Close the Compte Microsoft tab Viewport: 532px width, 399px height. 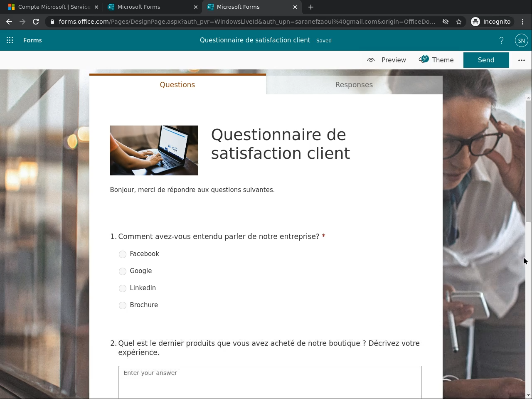coord(96,7)
